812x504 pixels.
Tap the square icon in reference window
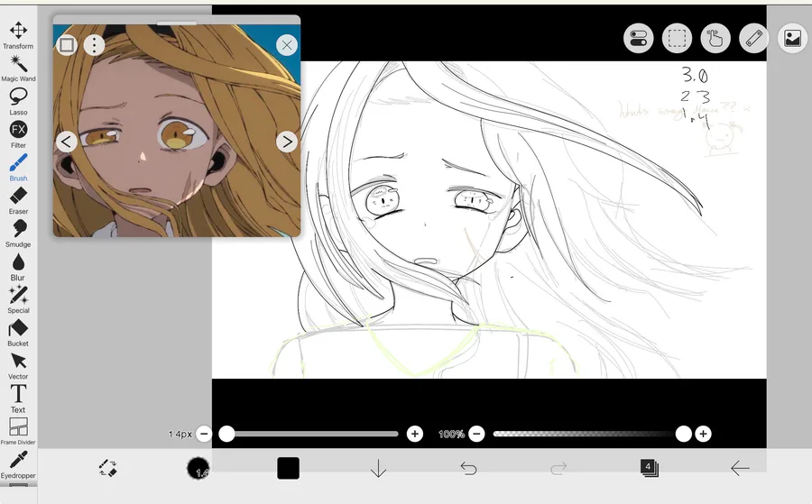67,45
